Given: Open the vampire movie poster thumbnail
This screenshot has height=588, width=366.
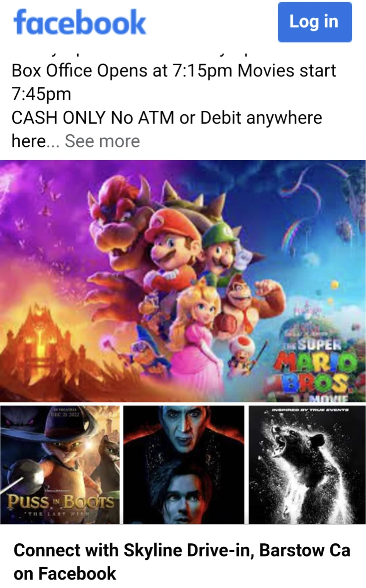Looking at the screenshot, I should [x=184, y=464].
